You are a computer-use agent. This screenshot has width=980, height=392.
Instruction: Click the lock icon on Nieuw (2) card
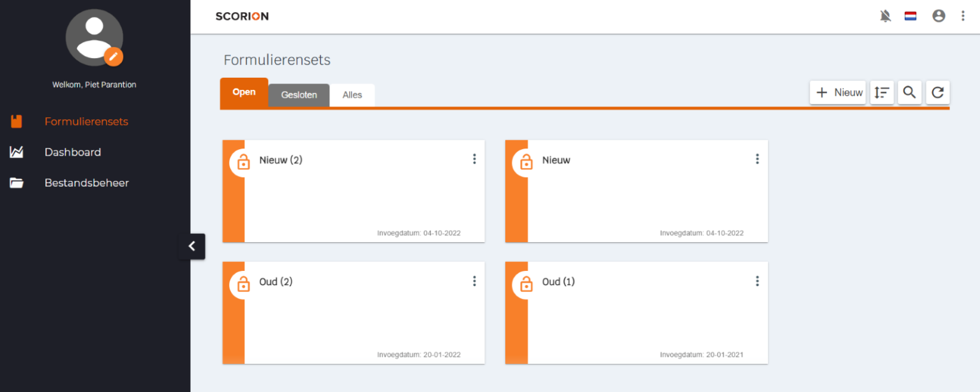tap(243, 162)
